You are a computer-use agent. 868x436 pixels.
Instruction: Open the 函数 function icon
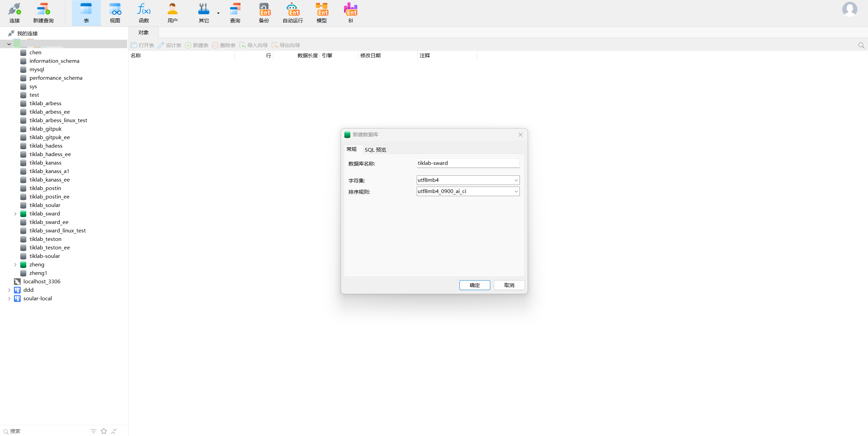[x=144, y=13]
